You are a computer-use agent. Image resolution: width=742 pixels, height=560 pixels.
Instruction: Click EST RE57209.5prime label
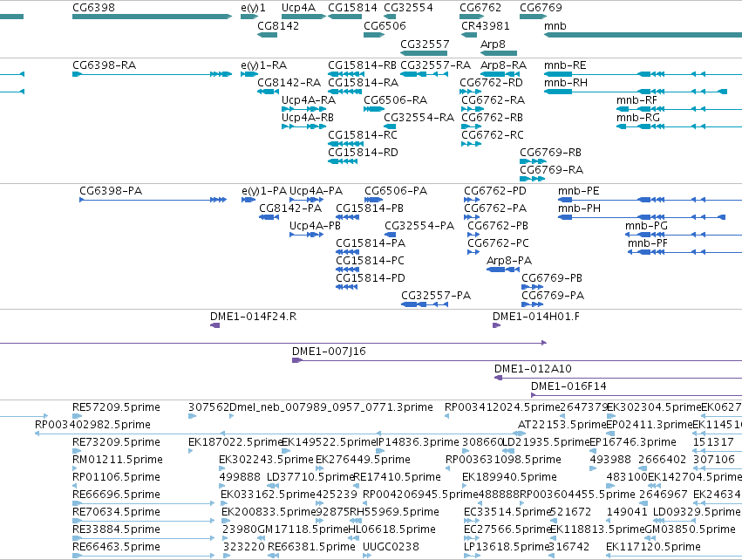(x=116, y=407)
